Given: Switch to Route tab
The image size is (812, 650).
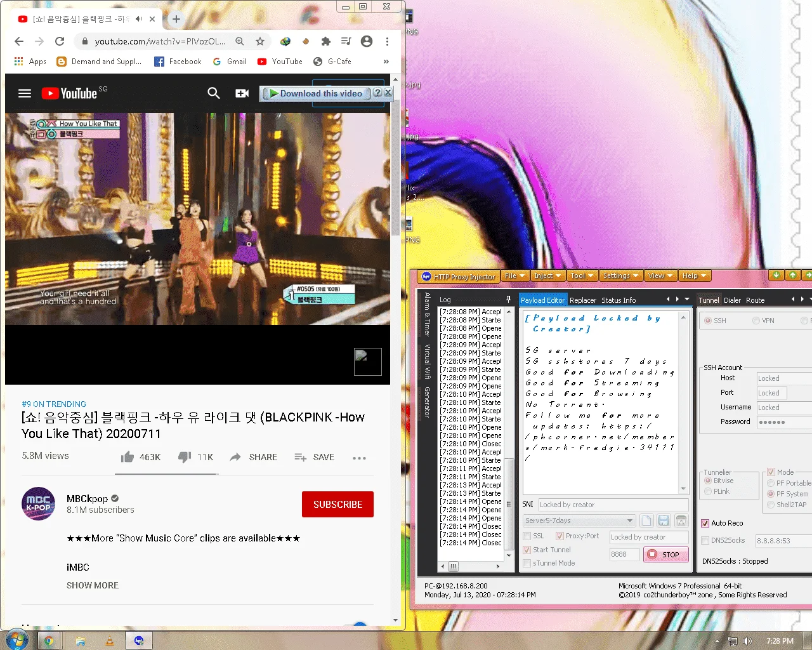Looking at the screenshot, I should [x=755, y=300].
